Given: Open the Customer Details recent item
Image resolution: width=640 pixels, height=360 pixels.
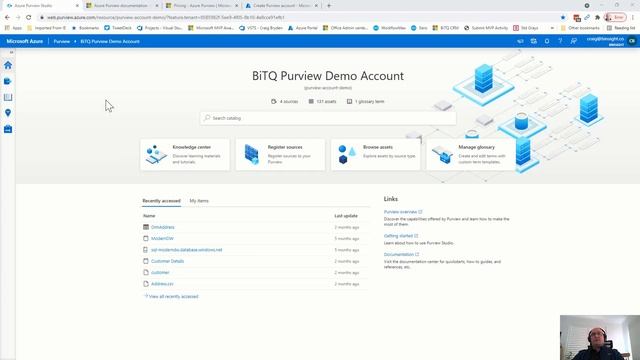Looking at the screenshot, I should [x=167, y=261].
